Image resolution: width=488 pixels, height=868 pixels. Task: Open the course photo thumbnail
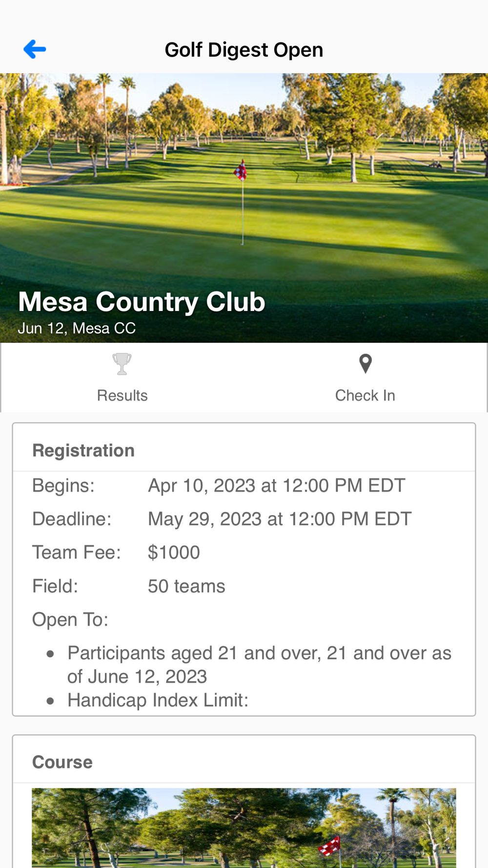244,828
